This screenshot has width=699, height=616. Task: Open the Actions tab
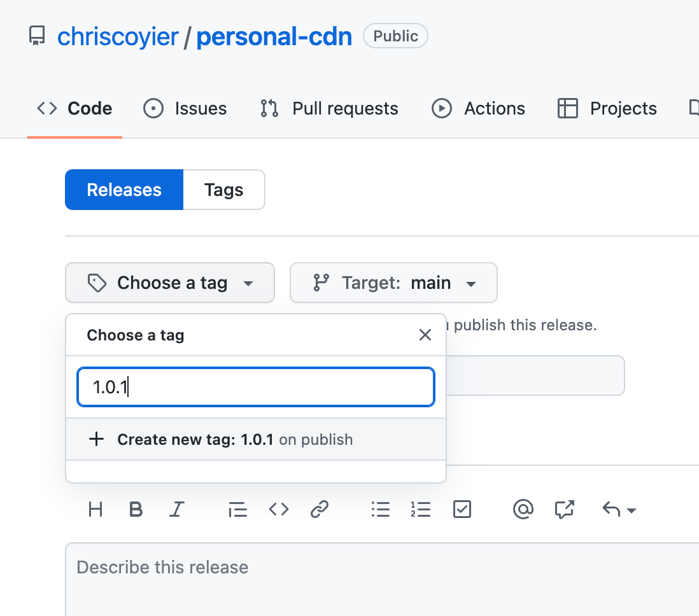(x=478, y=109)
